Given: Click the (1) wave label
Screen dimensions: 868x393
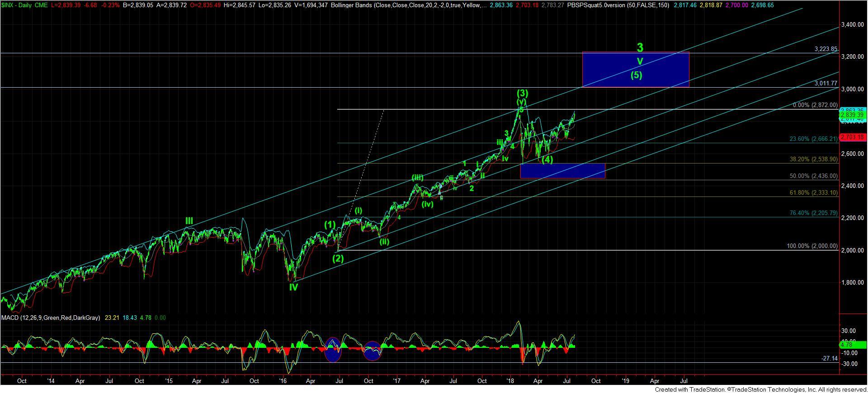Looking at the screenshot, I should pyautogui.click(x=330, y=225).
